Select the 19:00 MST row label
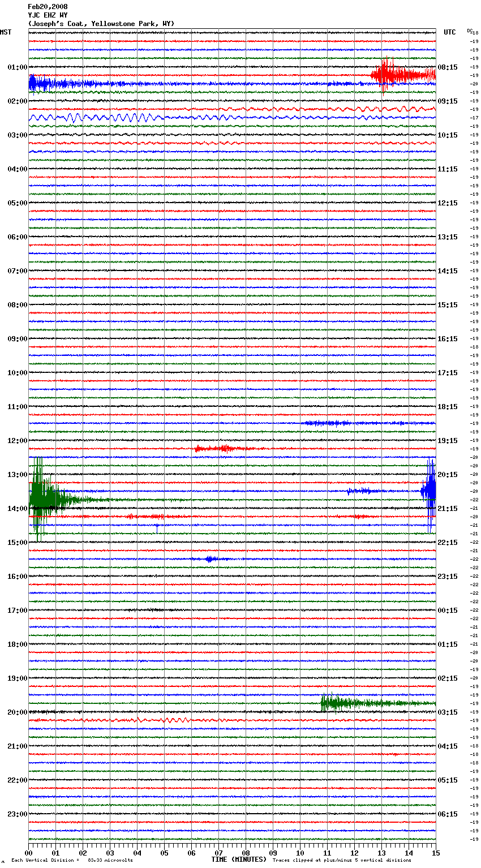481x868 pixels. [x=18, y=678]
